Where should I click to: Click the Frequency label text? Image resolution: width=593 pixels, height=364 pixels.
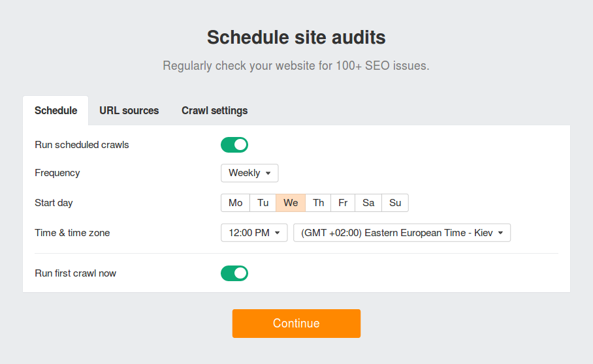click(57, 173)
